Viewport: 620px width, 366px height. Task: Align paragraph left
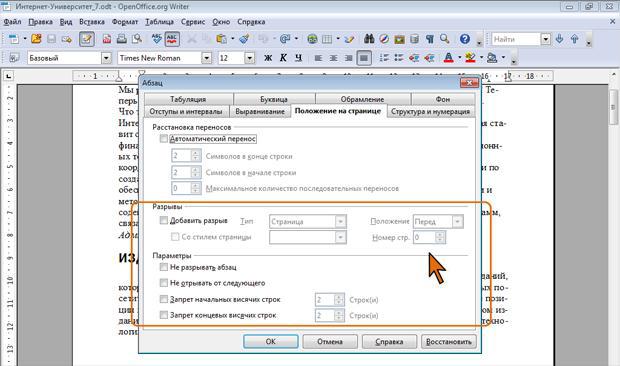pyautogui.click(x=318, y=58)
